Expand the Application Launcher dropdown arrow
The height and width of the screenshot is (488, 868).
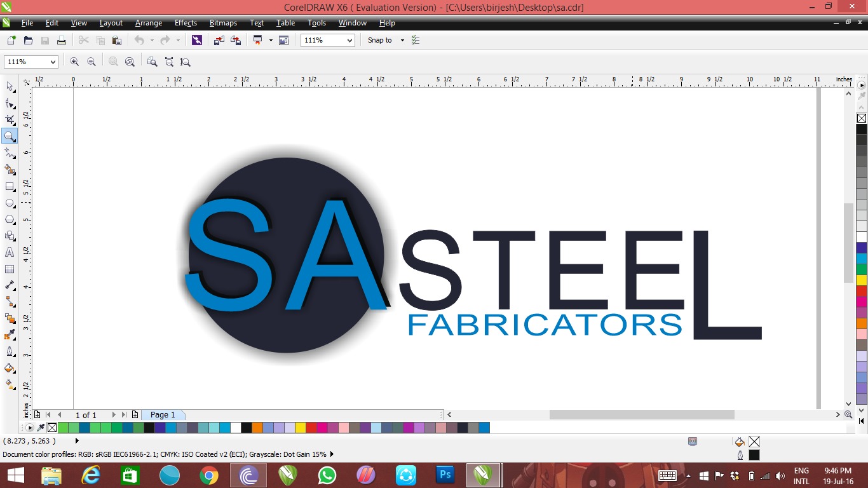[271, 40]
